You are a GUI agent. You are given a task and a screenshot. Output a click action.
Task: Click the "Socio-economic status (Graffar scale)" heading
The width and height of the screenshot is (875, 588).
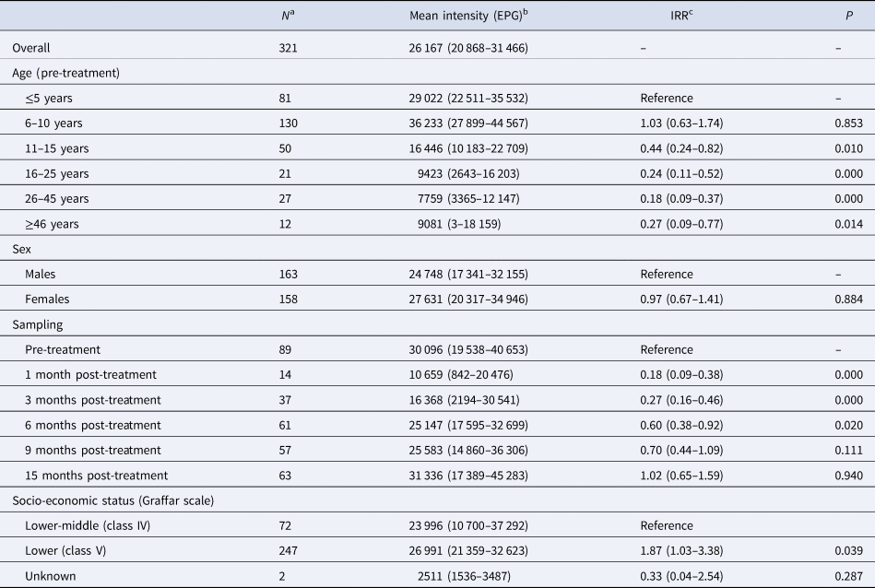[x=107, y=500]
